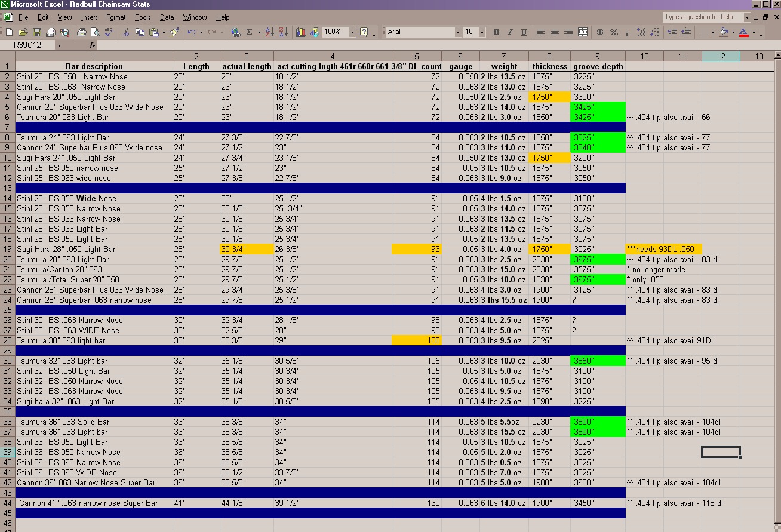Toggle Align Right
Viewport: 781px width, 532px height.
tap(568, 32)
